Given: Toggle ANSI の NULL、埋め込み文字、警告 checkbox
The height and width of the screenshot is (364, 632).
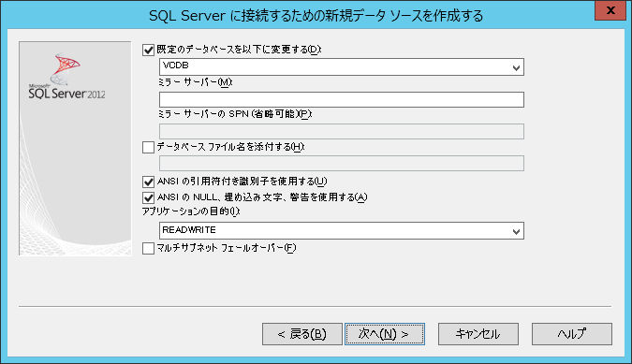Looking at the screenshot, I should (x=148, y=197).
